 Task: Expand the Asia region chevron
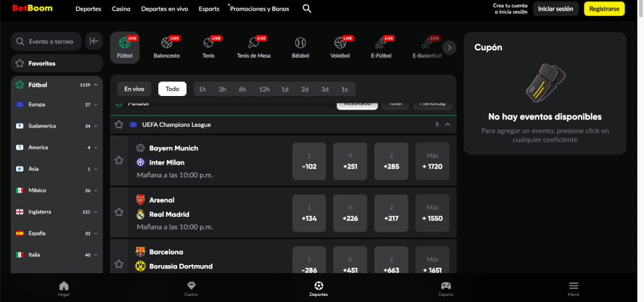click(96, 169)
